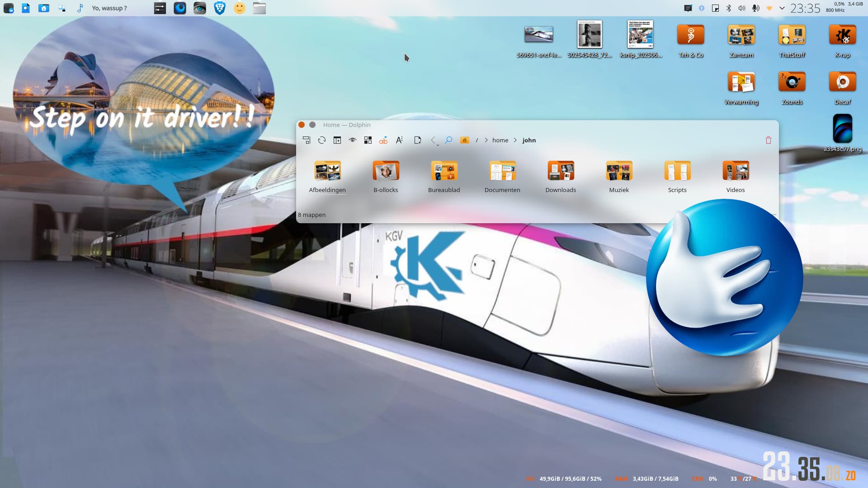Switch Dolphin to icons view mode
The width and height of the screenshot is (868, 488).
[x=368, y=140]
